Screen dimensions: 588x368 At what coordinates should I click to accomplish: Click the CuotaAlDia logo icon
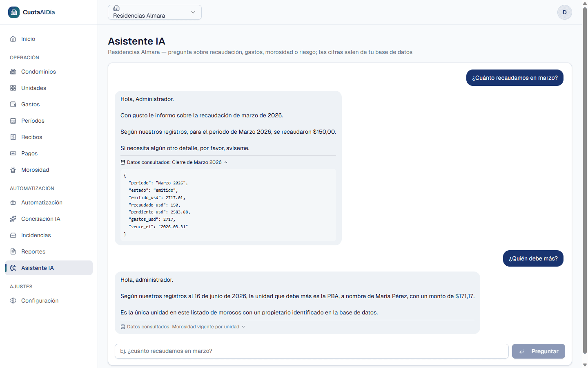[x=14, y=12]
